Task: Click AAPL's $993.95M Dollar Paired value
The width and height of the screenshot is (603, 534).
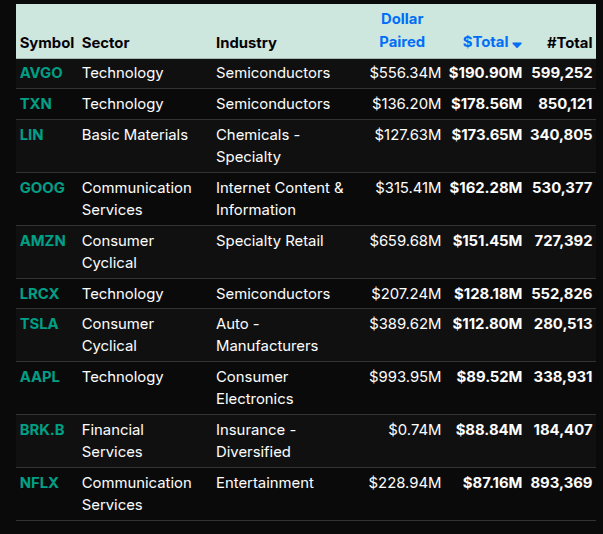Action: tap(405, 377)
